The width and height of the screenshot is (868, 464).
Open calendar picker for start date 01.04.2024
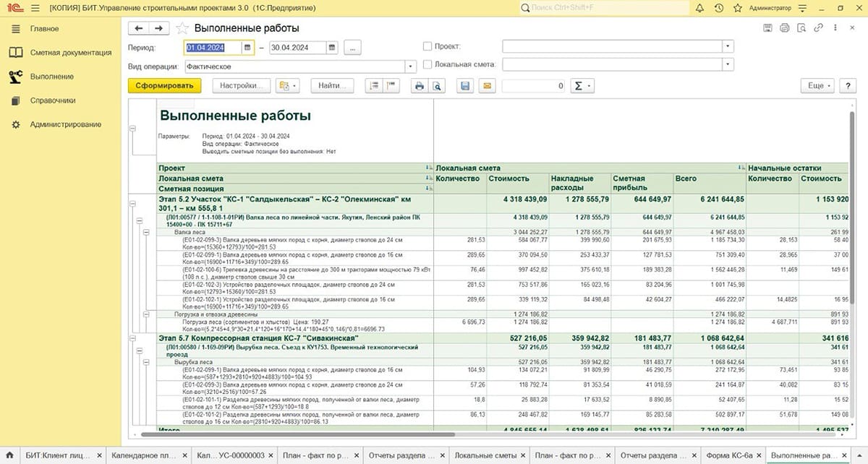point(247,48)
